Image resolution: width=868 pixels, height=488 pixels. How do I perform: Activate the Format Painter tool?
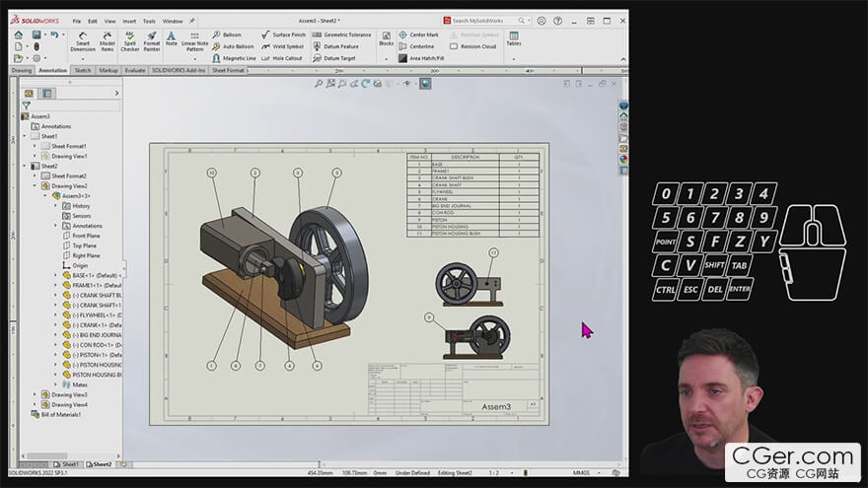tap(151, 40)
